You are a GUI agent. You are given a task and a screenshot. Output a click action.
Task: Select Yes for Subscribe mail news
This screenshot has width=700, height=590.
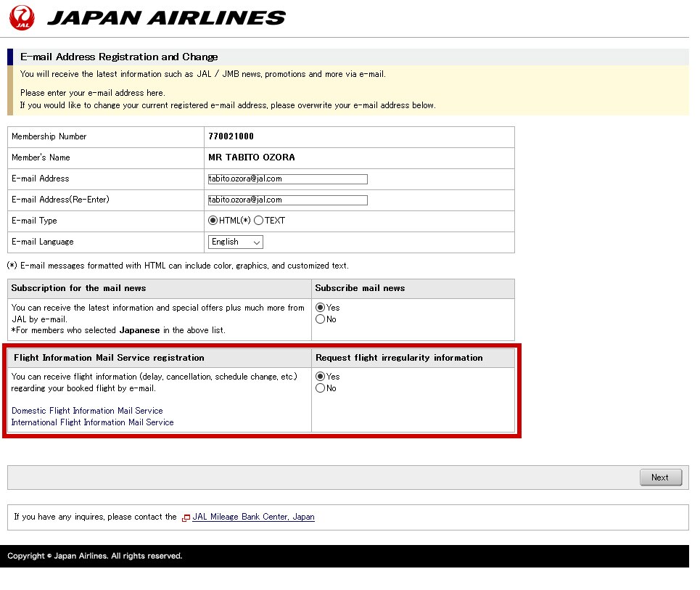[x=321, y=308]
